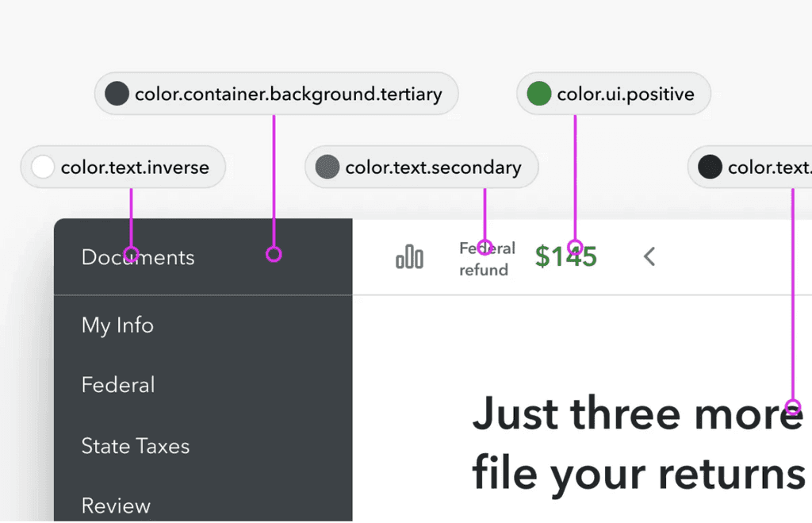
Task: Select My Info in the sidebar navigation
Action: [117, 325]
